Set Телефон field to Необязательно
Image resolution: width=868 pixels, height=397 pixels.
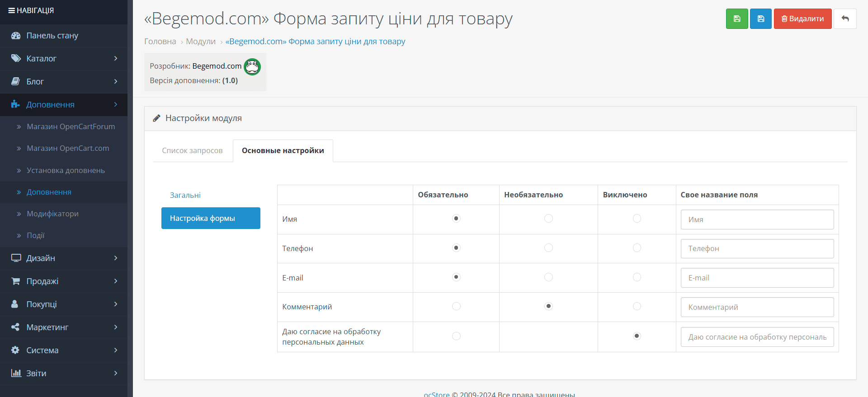(548, 248)
